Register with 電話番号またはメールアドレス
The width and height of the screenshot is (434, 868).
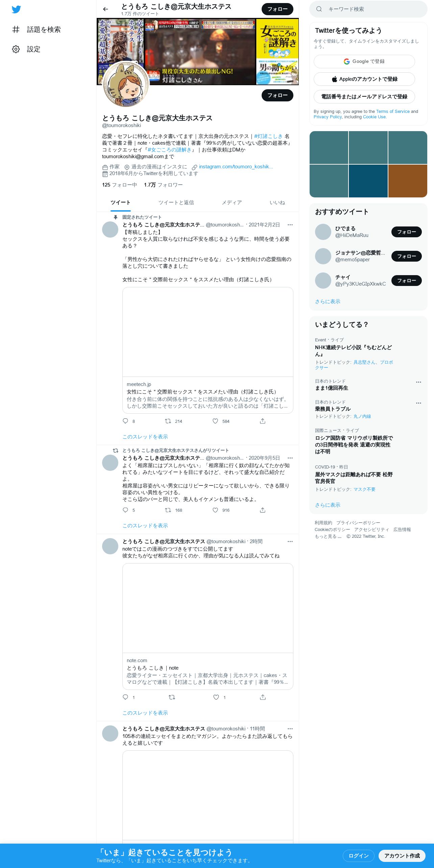tap(364, 97)
